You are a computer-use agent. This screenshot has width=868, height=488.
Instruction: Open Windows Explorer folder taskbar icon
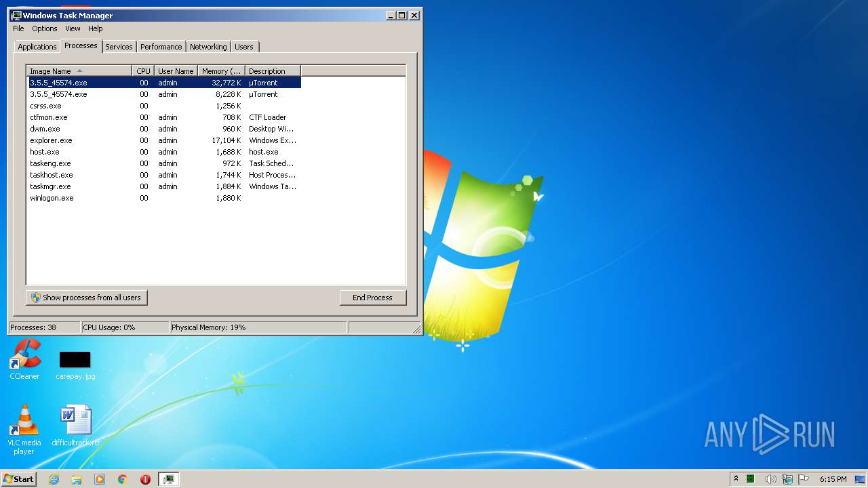[x=77, y=479]
